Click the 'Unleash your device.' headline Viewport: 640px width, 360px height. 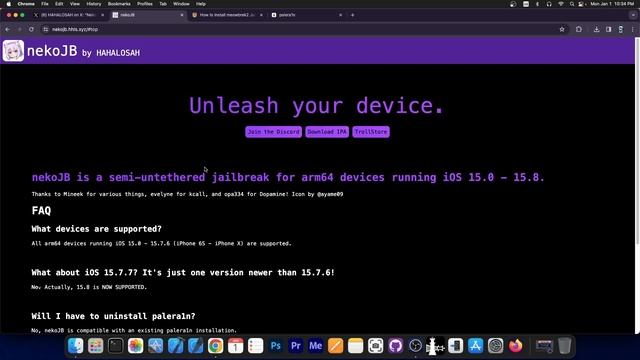coord(316,106)
